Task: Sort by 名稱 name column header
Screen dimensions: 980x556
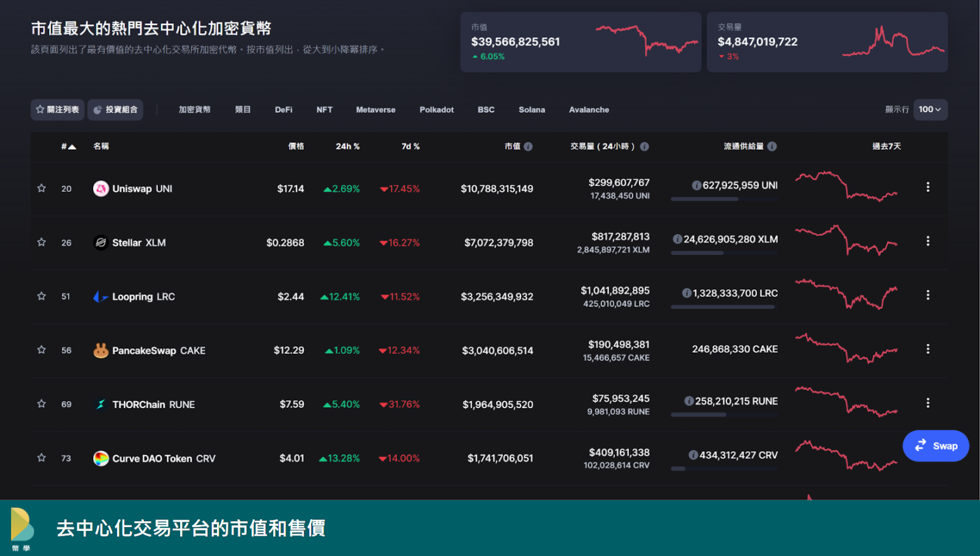Action: (101, 147)
